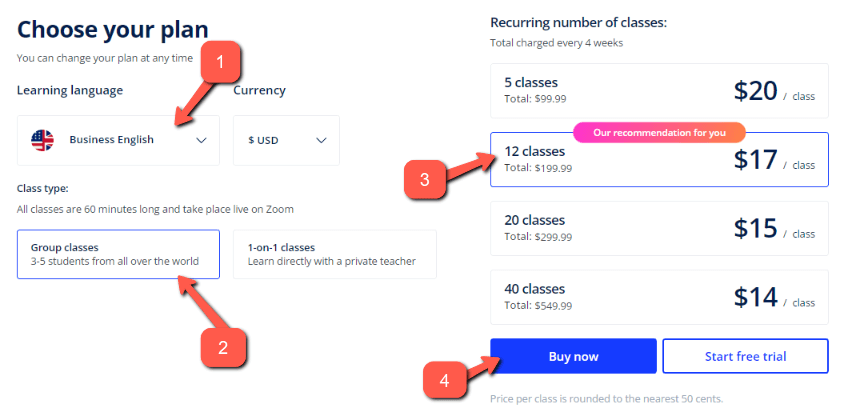848x419 pixels.
Task: Select the 1-on-1 classes option
Action: click(334, 254)
